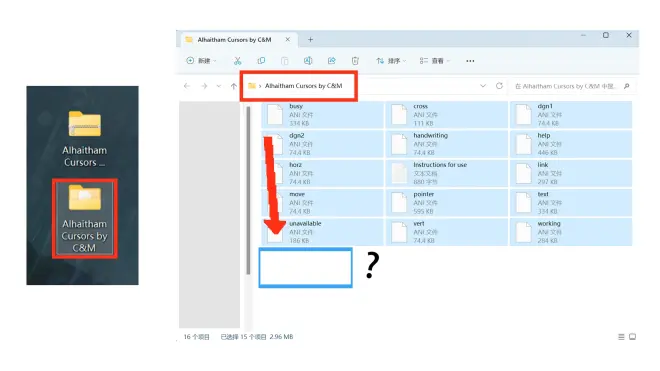Image resolution: width=660 pixels, height=371 pixels.
Task: Open the View dropdown
Action: point(435,61)
